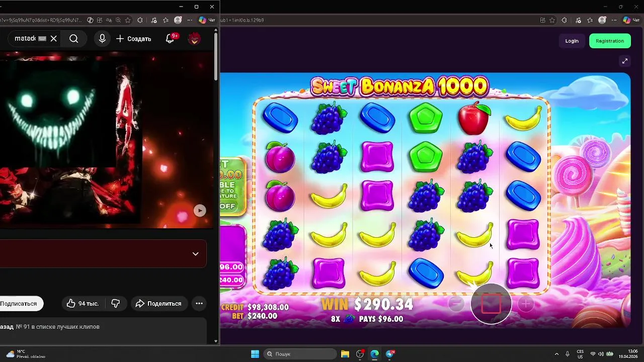Click the play overlay button on video
Screen dimensions: 644x362
coord(200,211)
